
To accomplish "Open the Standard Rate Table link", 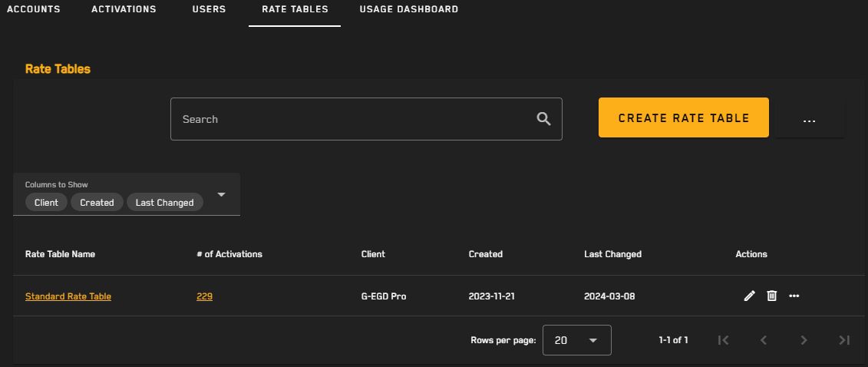I will pyautogui.click(x=68, y=296).
